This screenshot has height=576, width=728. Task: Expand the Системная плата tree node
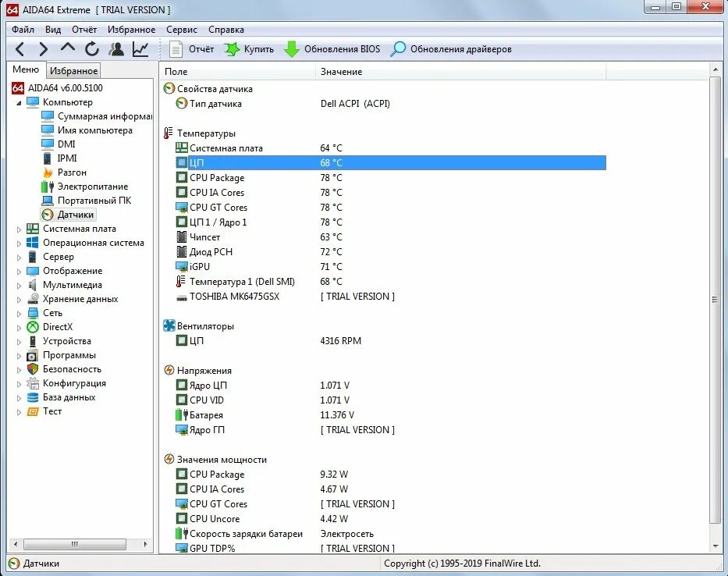pyautogui.click(x=19, y=229)
